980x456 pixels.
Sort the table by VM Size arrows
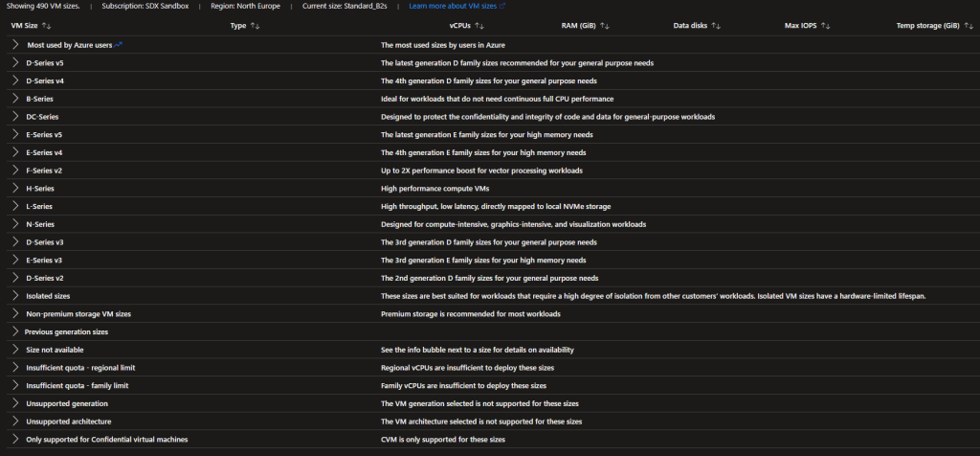(47, 26)
